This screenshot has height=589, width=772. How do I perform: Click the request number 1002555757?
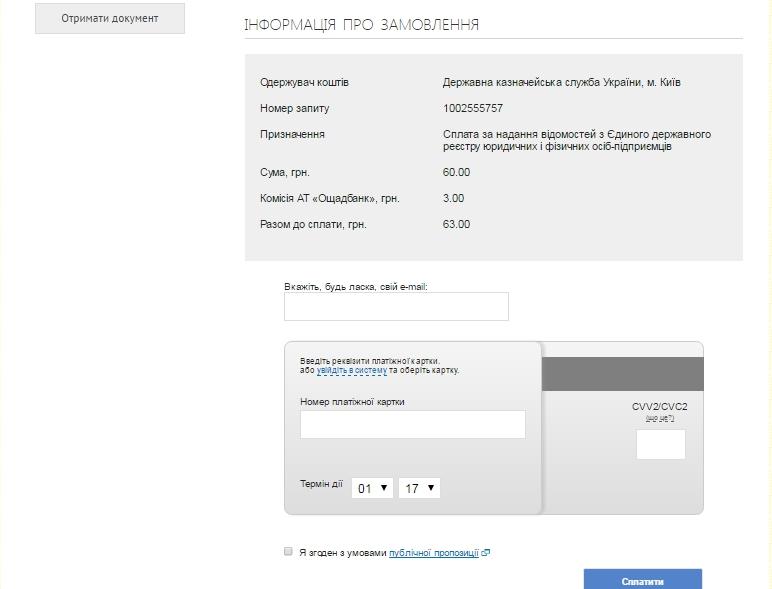pyautogui.click(x=473, y=108)
